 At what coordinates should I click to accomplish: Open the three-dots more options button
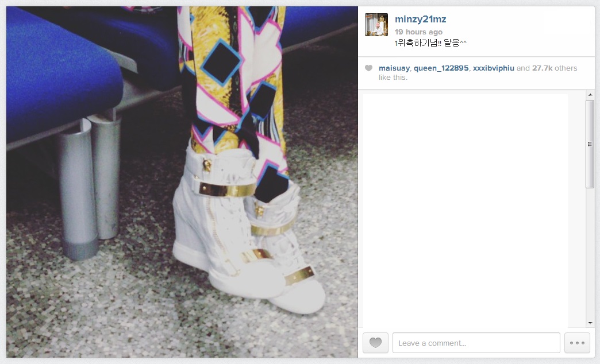577,343
